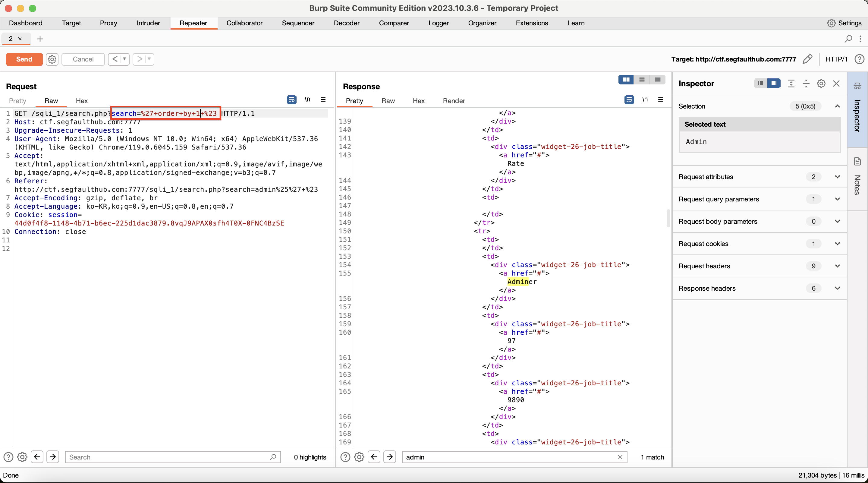Go to previous response search match
This screenshot has height=483, width=868.
(374, 457)
